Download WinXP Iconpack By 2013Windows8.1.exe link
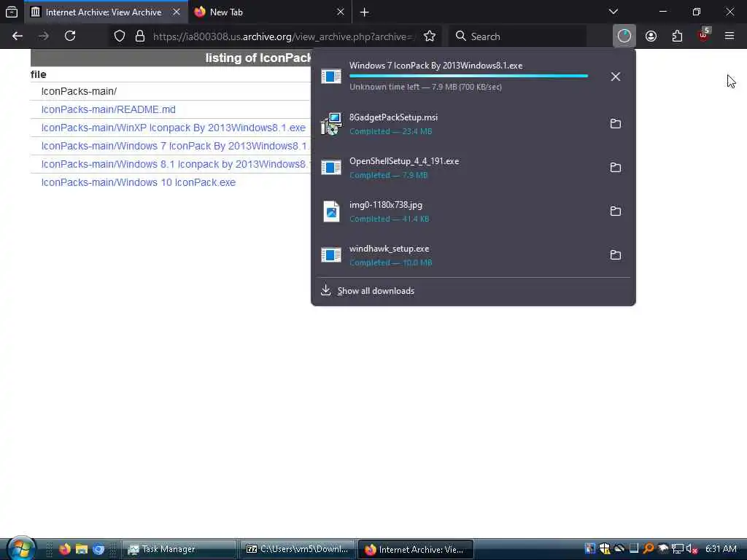Viewport: 747px width, 560px height. [x=174, y=128]
